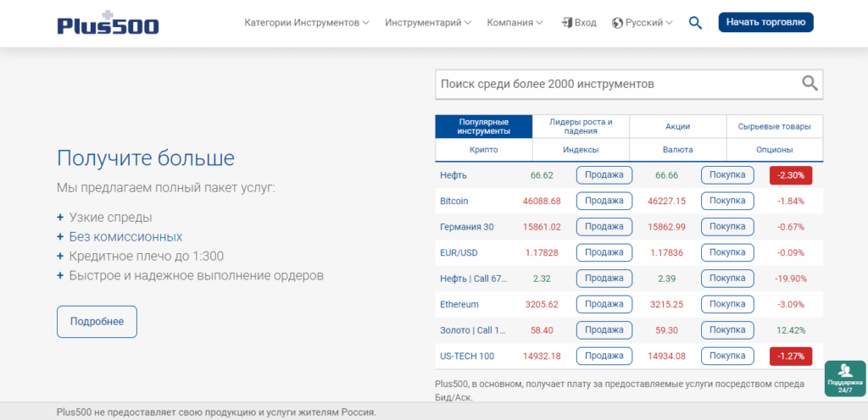Click Продажа in the Германия 30 row
868x420 pixels.
click(604, 227)
